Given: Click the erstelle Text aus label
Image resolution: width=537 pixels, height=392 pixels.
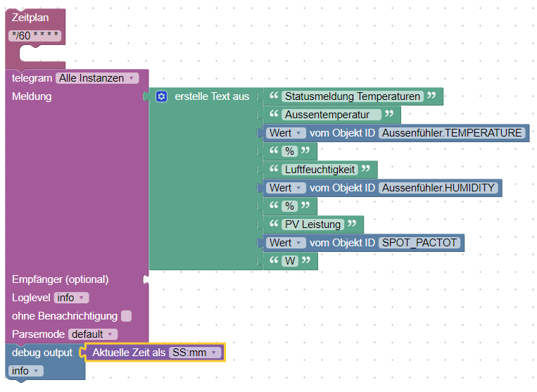Looking at the screenshot, I should [x=212, y=96].
